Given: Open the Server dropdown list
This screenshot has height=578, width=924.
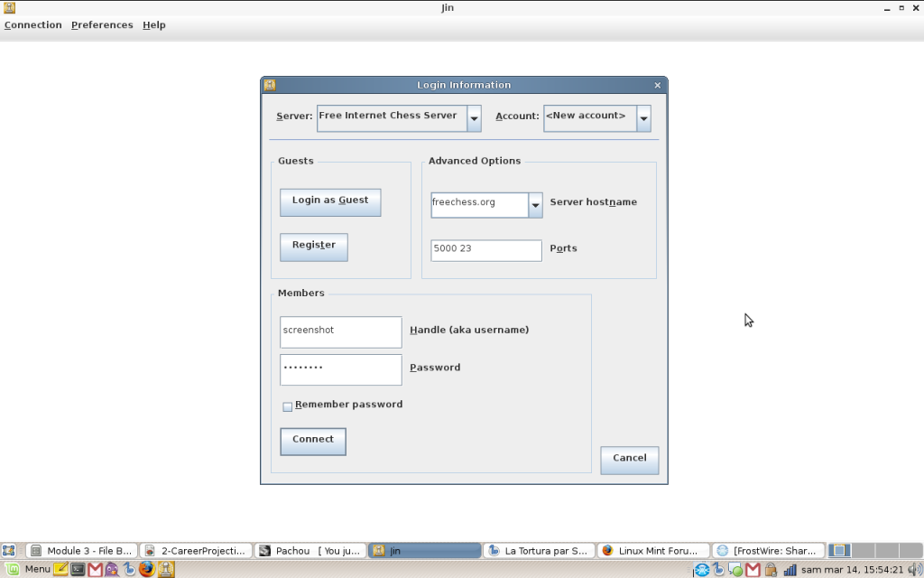Looking at the screenshot, I should point(474,118).
